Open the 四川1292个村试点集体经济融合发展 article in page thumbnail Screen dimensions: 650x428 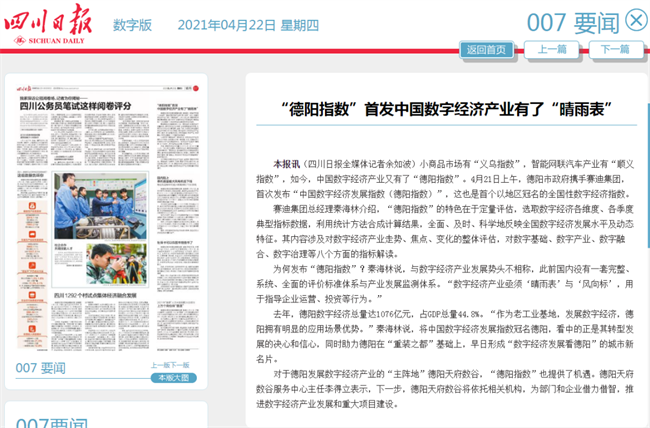tap(95, 295)
